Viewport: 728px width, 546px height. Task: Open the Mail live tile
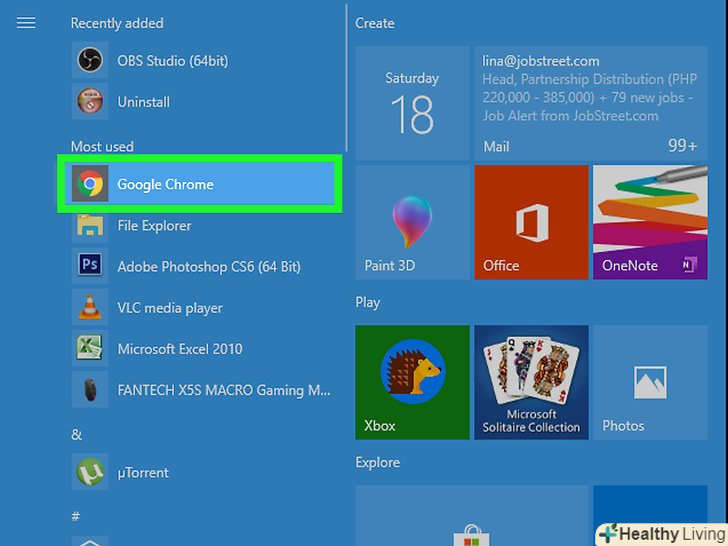pos(591,104)
